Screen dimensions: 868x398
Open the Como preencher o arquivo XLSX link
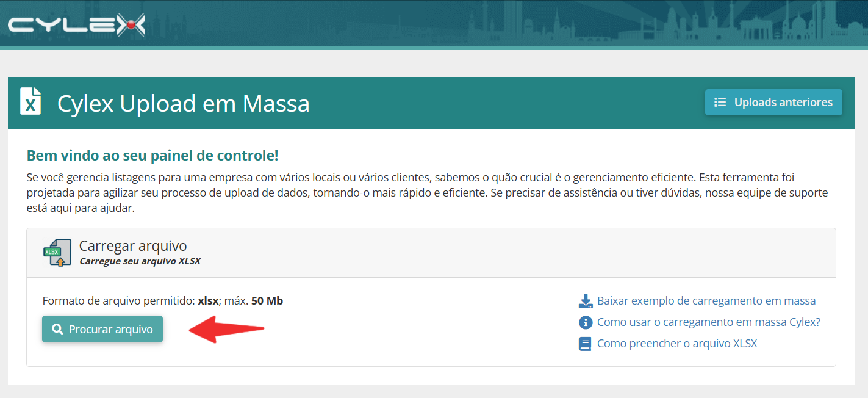(677, 344)
